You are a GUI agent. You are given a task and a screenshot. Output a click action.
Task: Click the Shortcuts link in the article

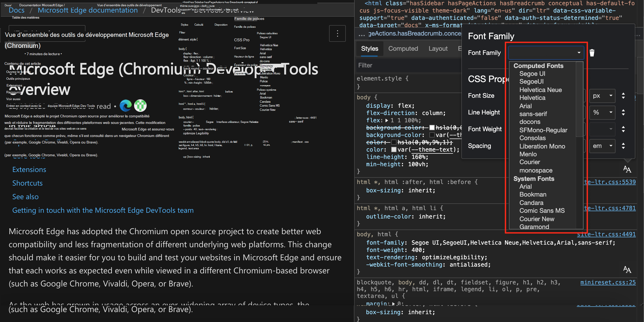[27, 183]
